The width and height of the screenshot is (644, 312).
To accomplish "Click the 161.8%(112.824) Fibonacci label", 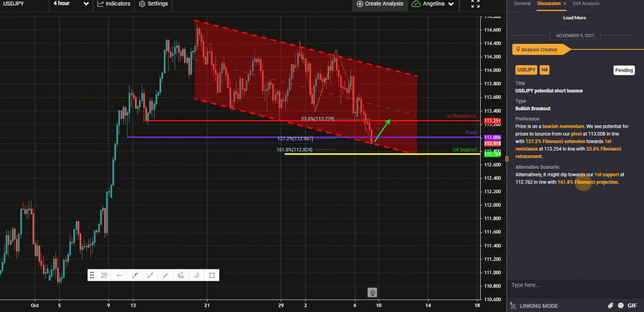I will pyautogui.click(x=294, y=150).
